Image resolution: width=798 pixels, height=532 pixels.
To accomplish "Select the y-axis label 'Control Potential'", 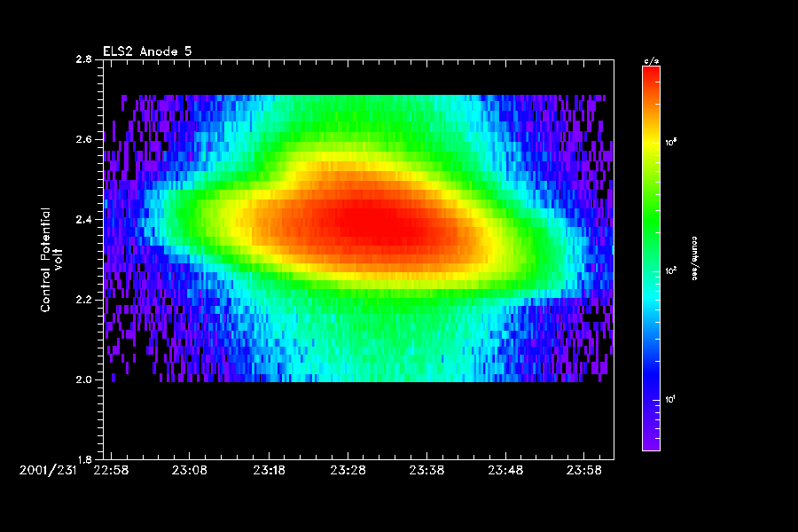I will pos(46,260).
